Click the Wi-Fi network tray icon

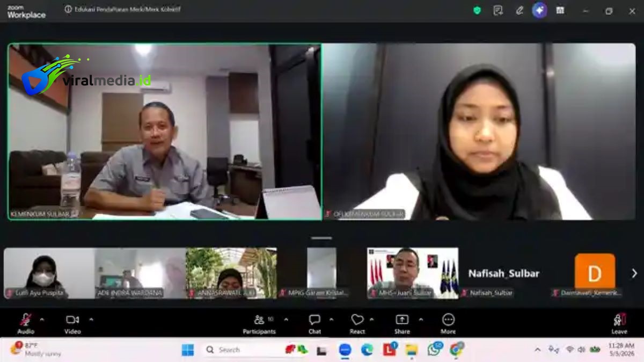569,350
